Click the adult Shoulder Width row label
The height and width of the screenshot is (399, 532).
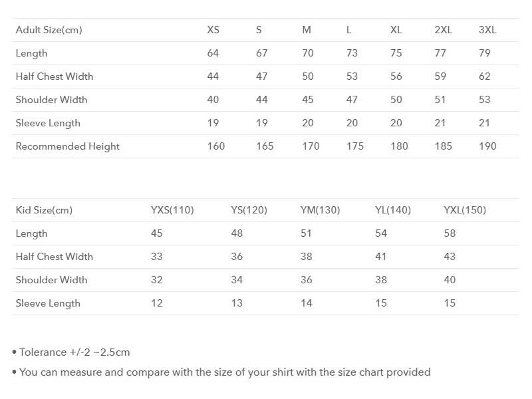51,100
